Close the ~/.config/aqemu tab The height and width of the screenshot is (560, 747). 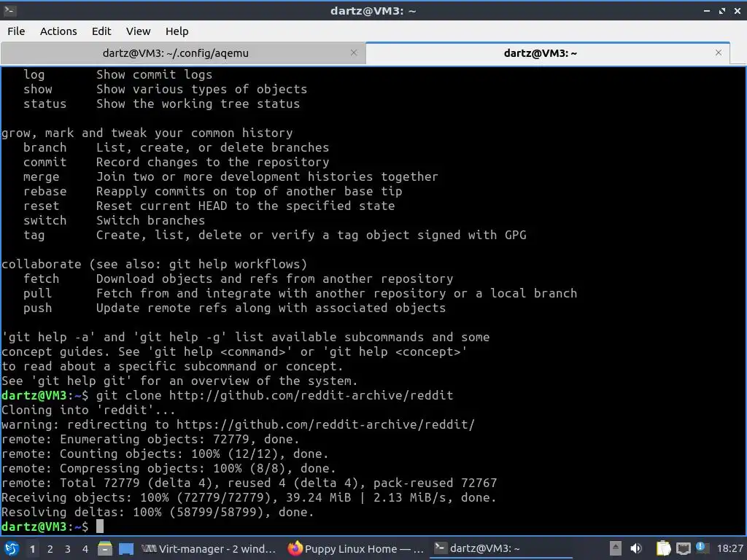pos(354,52)
